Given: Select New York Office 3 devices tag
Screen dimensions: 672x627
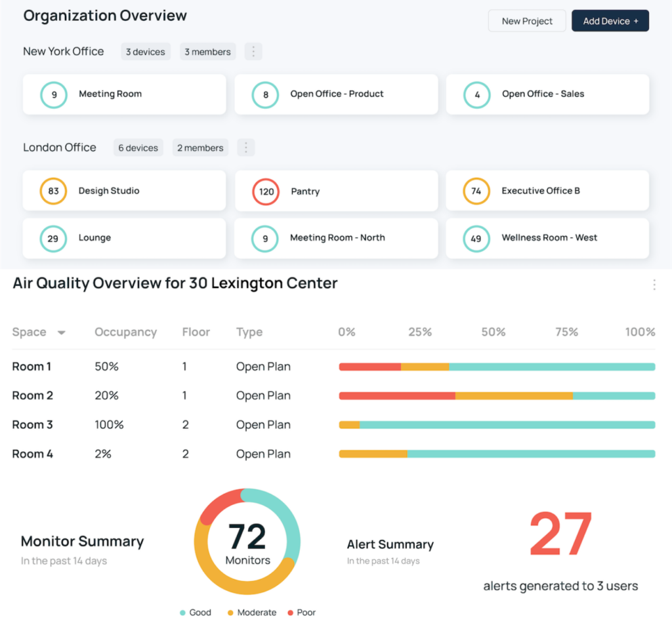Looking at the screenshot, I should (x=146, y=52).
